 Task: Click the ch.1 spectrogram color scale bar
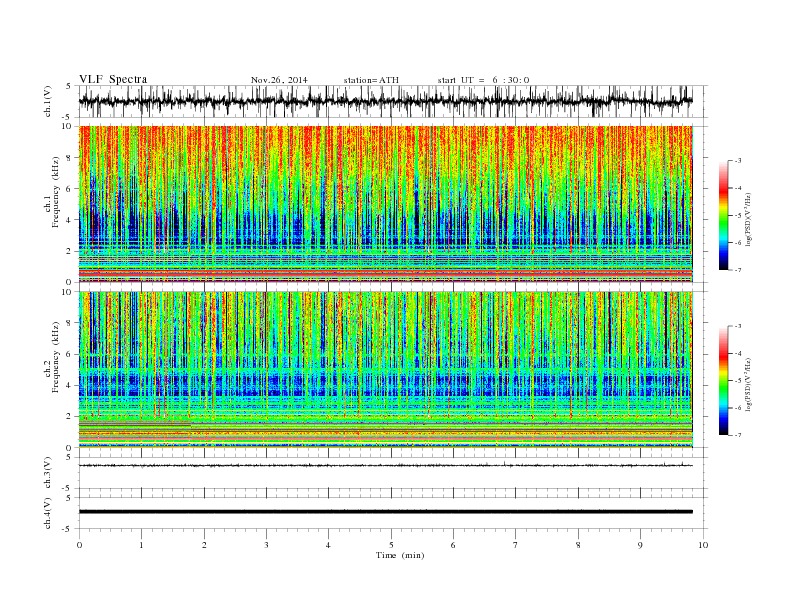[723, 215]
